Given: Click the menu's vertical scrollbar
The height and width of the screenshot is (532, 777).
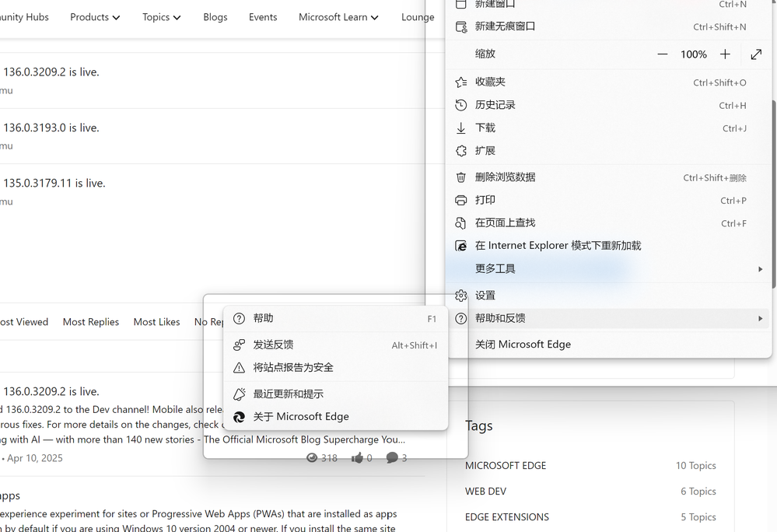Looking at the screenshot, I should (774, 193).
